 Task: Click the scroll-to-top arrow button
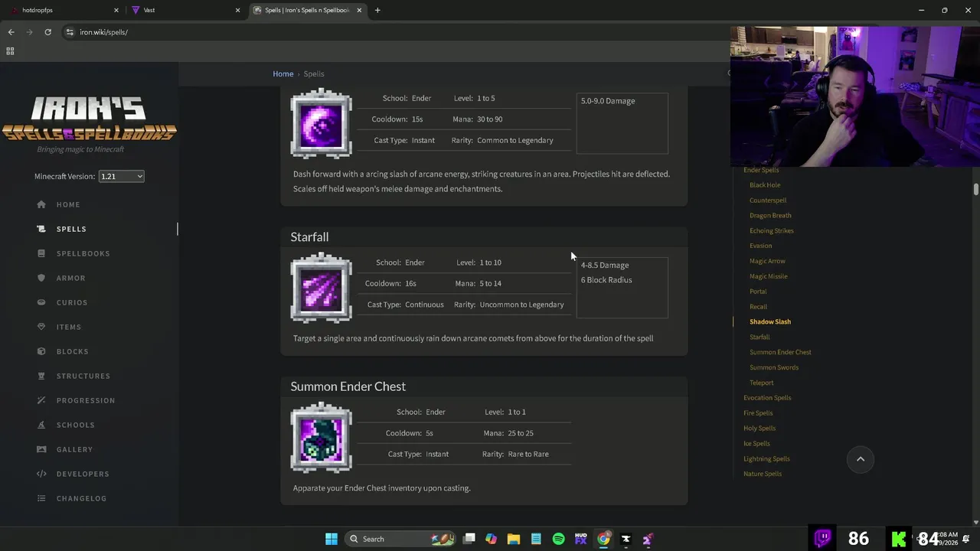click(x=861, y=459)
